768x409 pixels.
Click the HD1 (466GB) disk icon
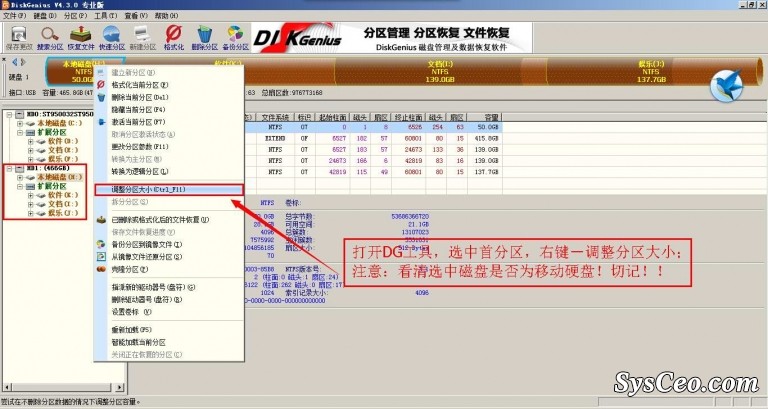[x=20, y=168]
